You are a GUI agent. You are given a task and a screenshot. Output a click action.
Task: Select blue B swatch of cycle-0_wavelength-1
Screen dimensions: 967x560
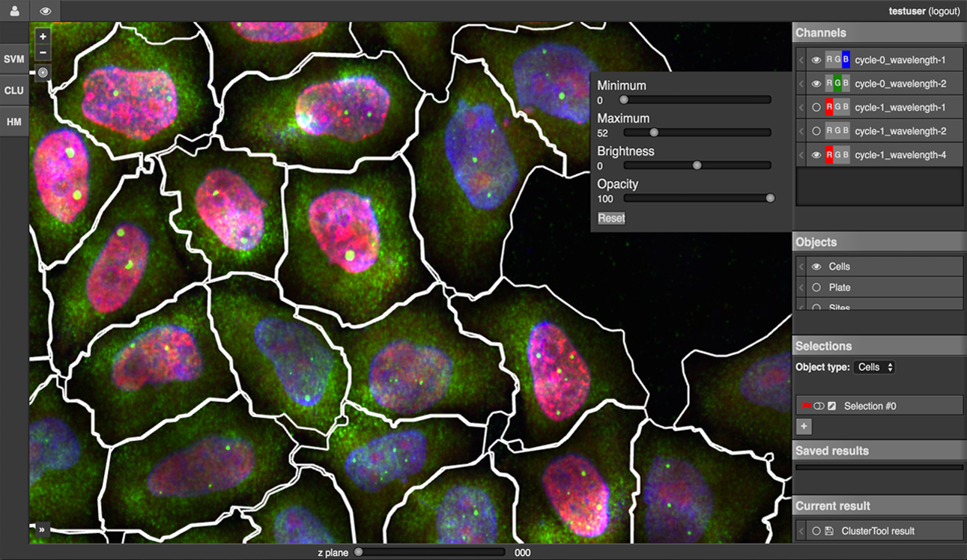(846, 60)
